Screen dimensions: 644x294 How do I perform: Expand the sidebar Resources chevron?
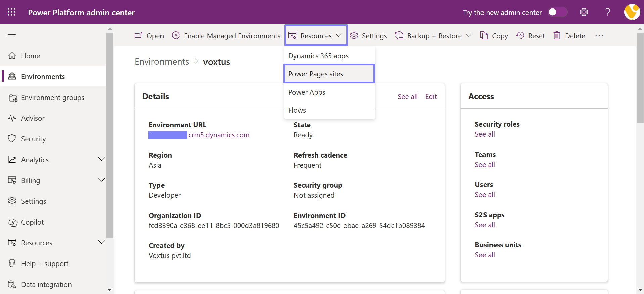point(102,242)
